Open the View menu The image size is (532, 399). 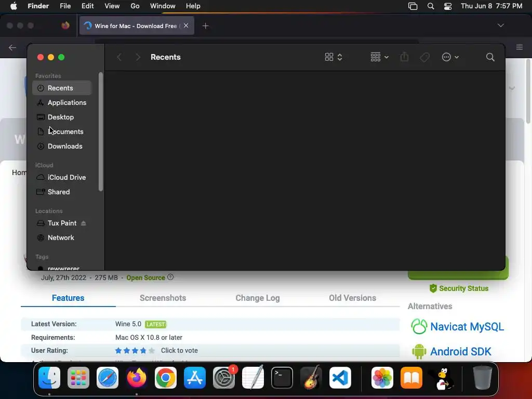point(112,6)
